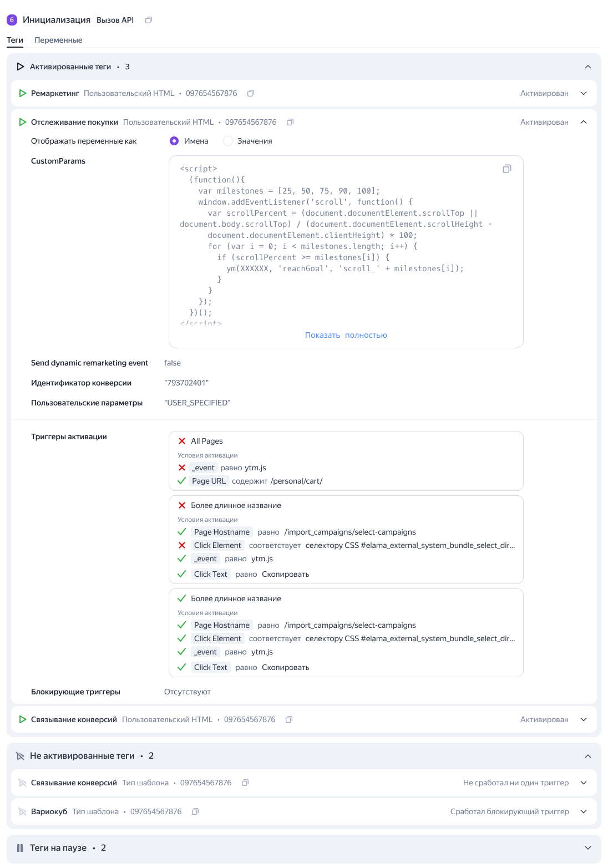Click the failed _event ytm.js condition cross

tap(182, 468)
